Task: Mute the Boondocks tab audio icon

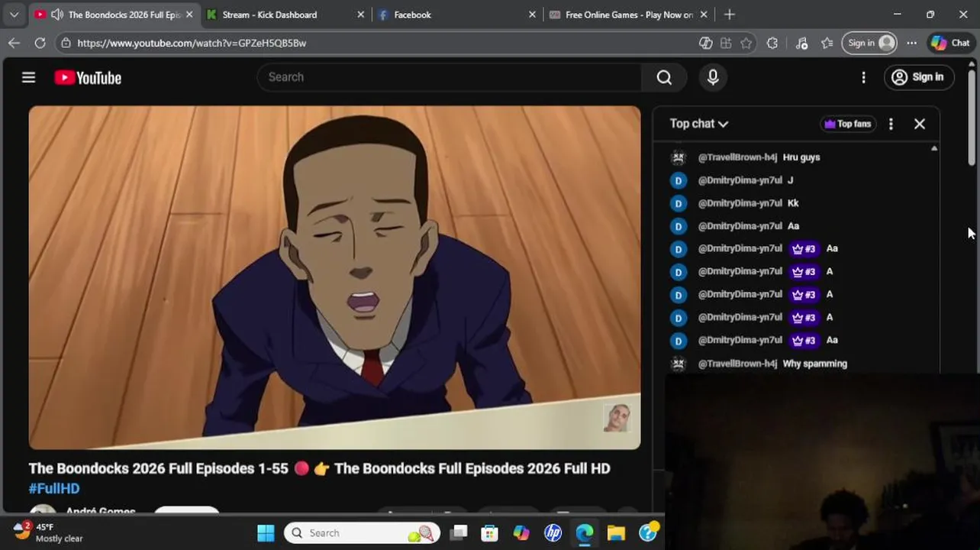Action: coord(57,15)
